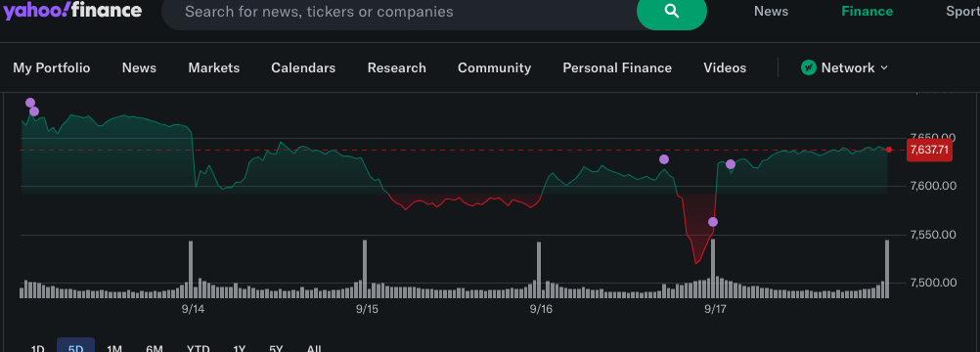Open the Personal Finance menu item

[617, 67]
